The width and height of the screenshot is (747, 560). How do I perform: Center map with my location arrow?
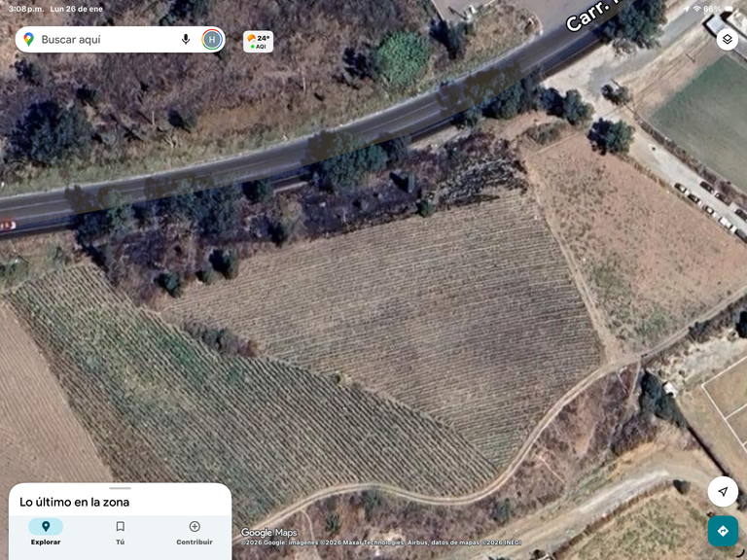723,491
